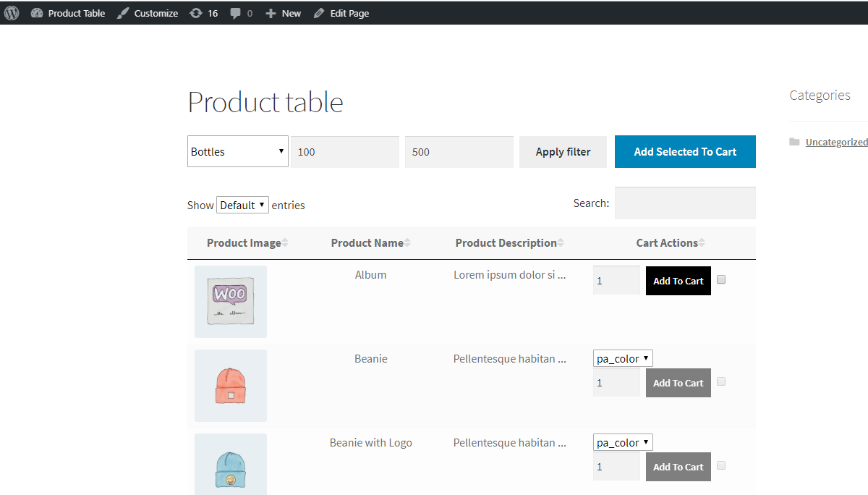Open the Uncategorized category link

(836, 142)
